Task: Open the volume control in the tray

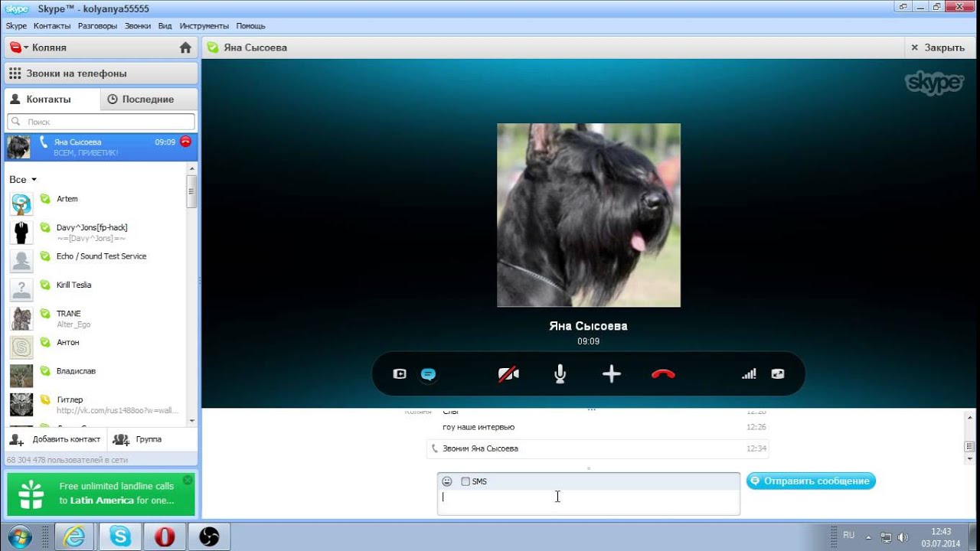Action: (903, 537)
